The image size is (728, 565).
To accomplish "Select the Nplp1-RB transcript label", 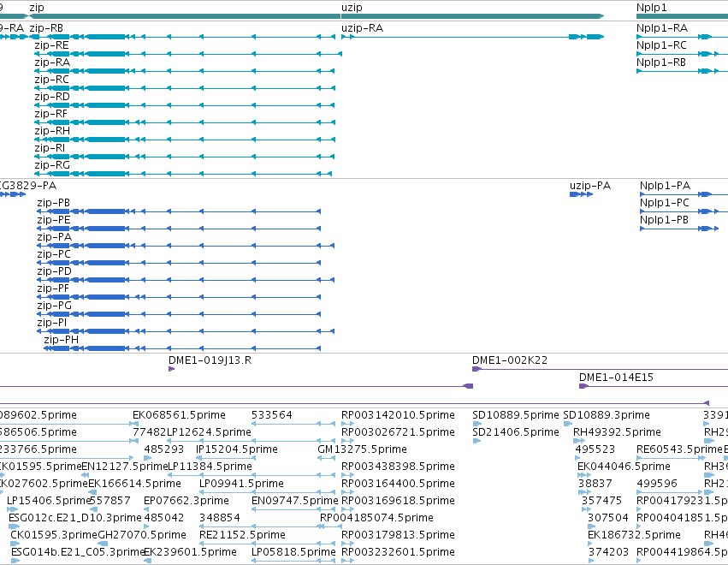I will coord(661,62).
